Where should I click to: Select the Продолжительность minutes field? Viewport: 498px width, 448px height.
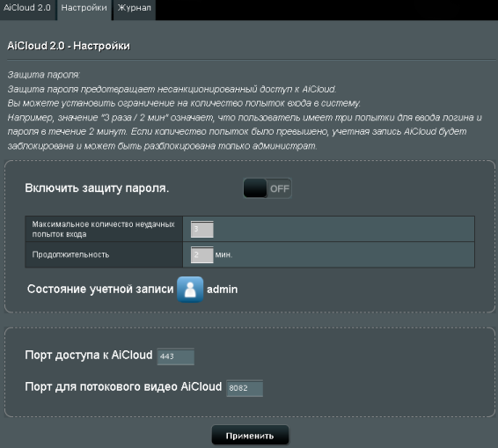(202, 255)
